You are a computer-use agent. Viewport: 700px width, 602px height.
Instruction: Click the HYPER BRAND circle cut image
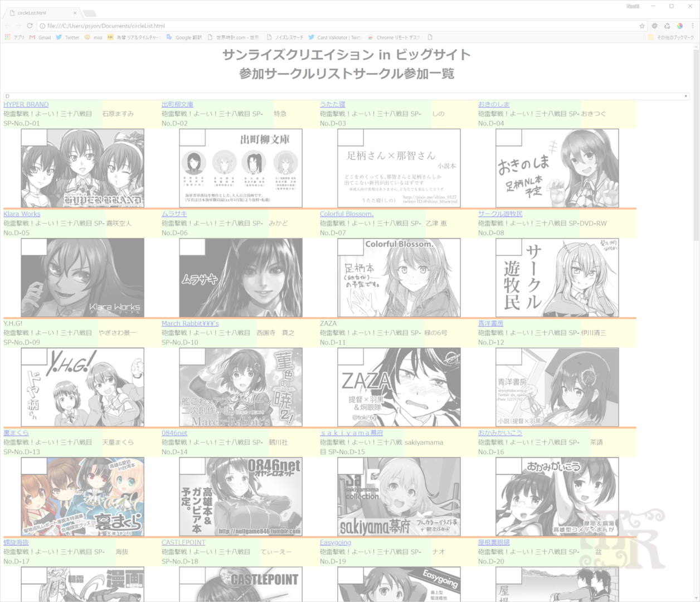[x=82, y=168]
